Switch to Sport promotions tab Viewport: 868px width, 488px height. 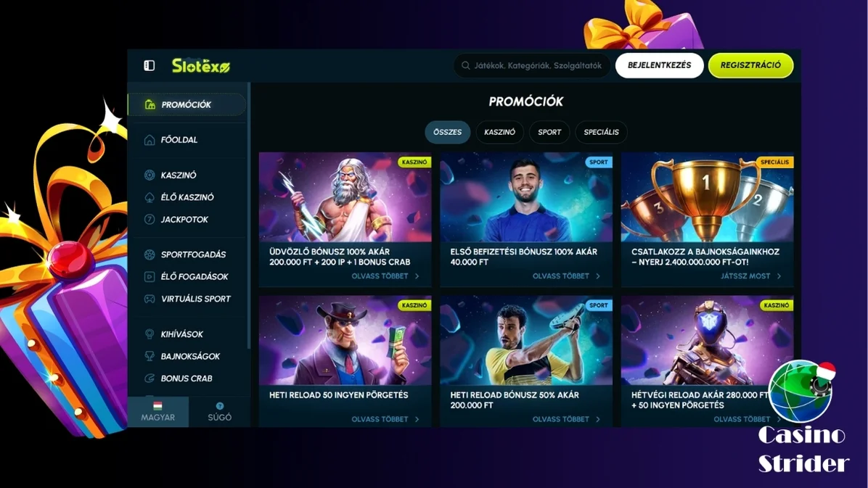[x=549, y=132]
